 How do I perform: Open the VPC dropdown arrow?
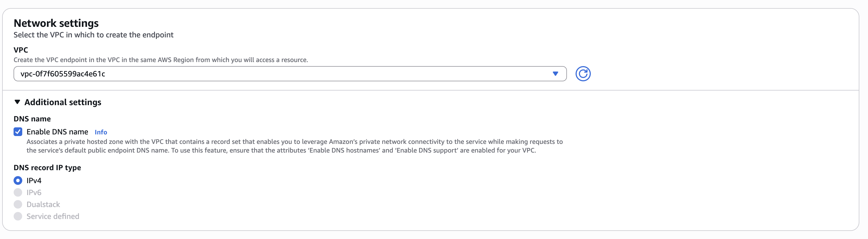tap(555, 74)
